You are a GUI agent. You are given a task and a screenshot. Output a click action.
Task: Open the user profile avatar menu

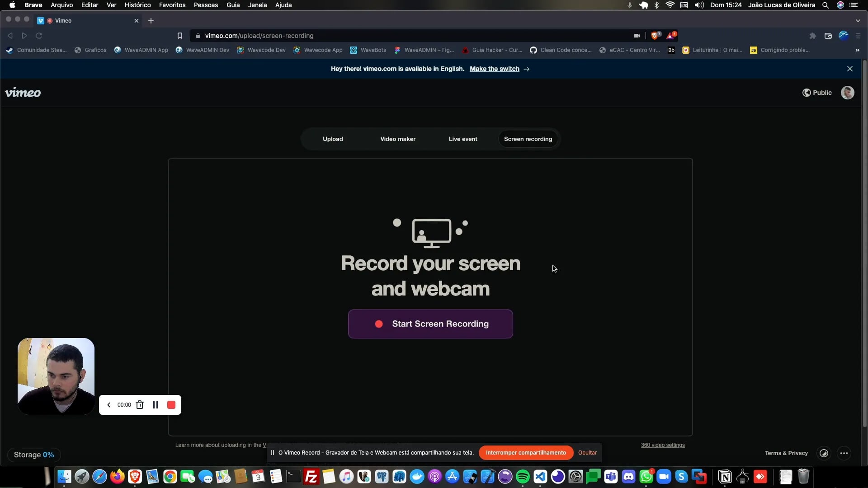click(x=848, y=93)
